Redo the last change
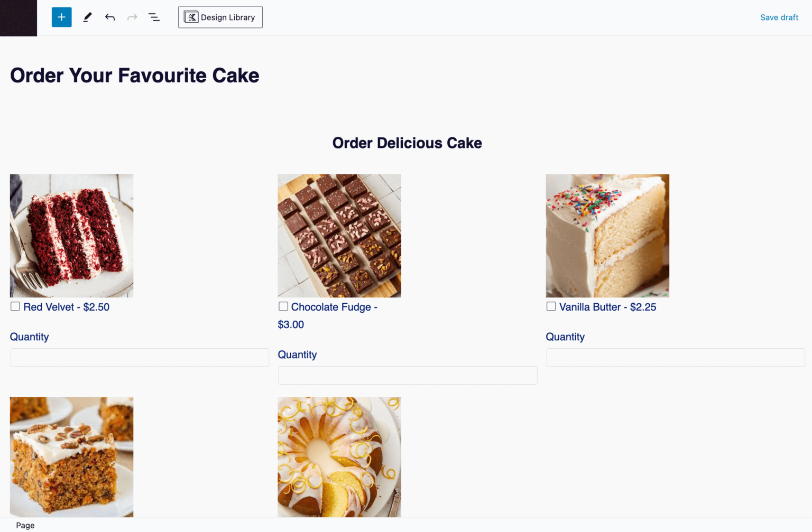 [x=132, y=17]
